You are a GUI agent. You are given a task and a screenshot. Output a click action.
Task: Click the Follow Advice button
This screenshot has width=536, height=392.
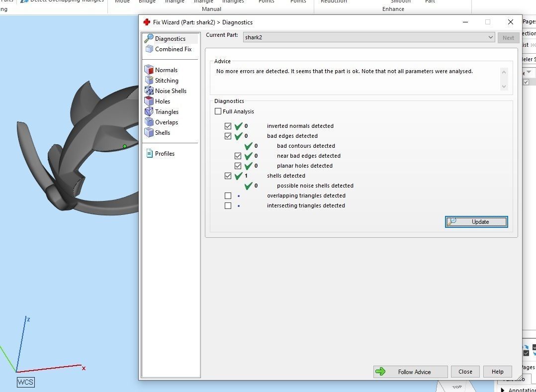[410, 372]
